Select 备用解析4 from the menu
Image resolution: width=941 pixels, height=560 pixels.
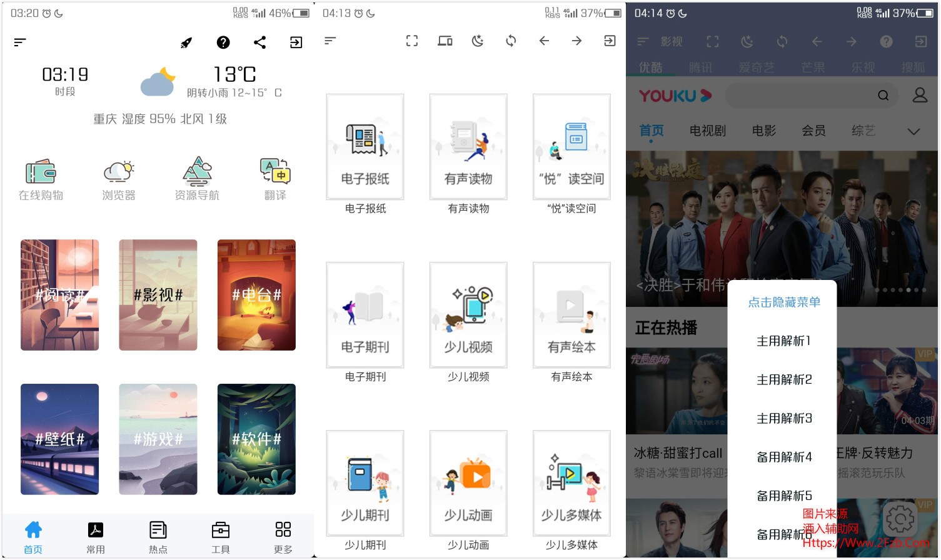click(x=784, y=457)
